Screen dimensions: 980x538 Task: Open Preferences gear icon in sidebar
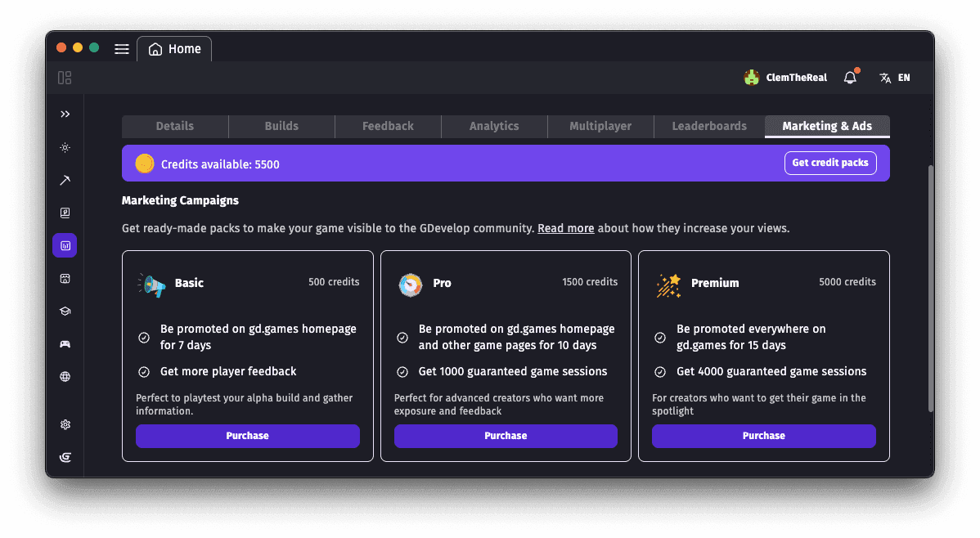pyautogui.click(x=65, y=424)
